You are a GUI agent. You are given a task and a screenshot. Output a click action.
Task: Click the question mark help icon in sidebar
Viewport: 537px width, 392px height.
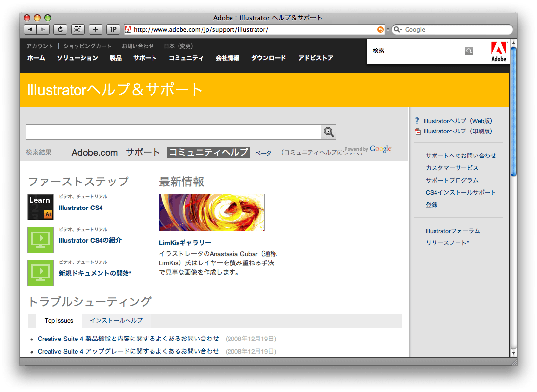[417, 121]
